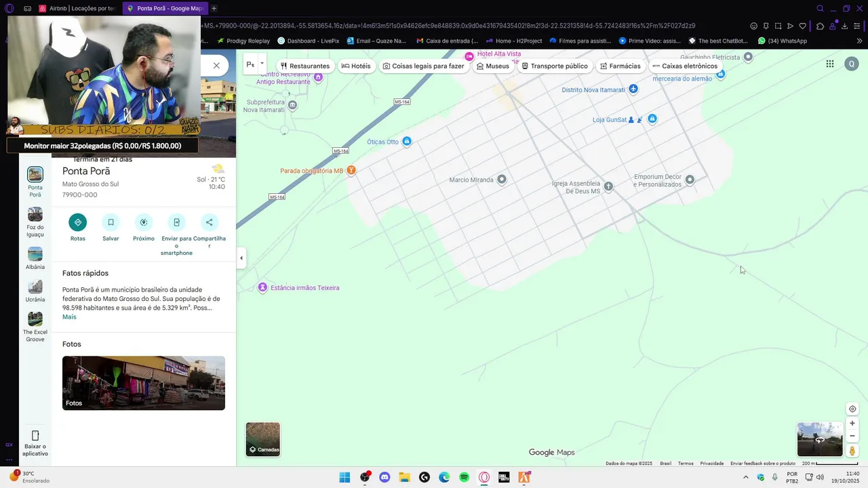Filter by Farmácias chip

click(x=620, y=66)
